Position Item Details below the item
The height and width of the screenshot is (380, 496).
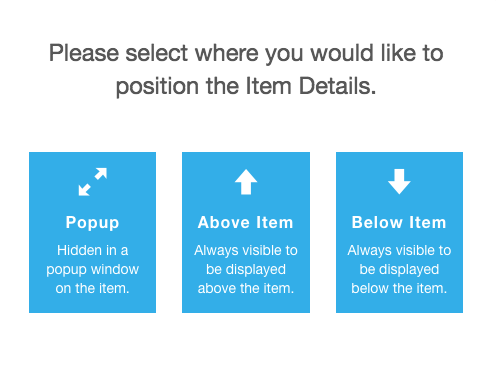coord(399,232)
